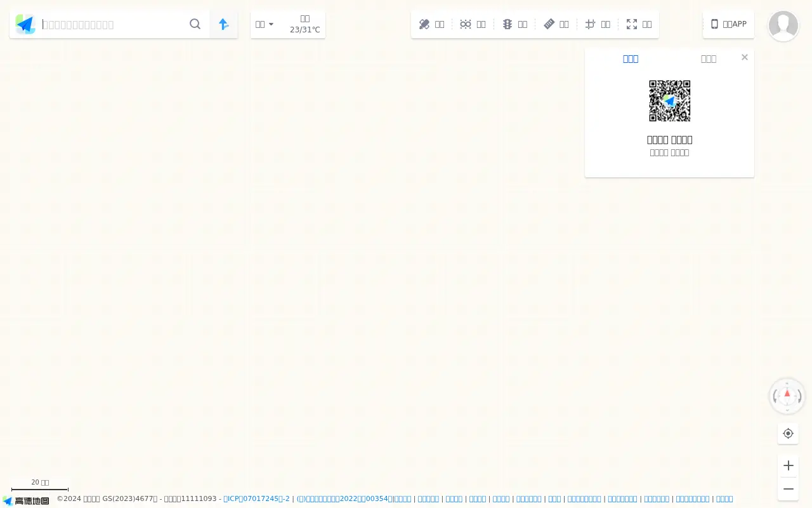This screenshot has width=812, height=508.
Task: Switch to the grey inactive QR panel tab
Action: pos(709,58)
